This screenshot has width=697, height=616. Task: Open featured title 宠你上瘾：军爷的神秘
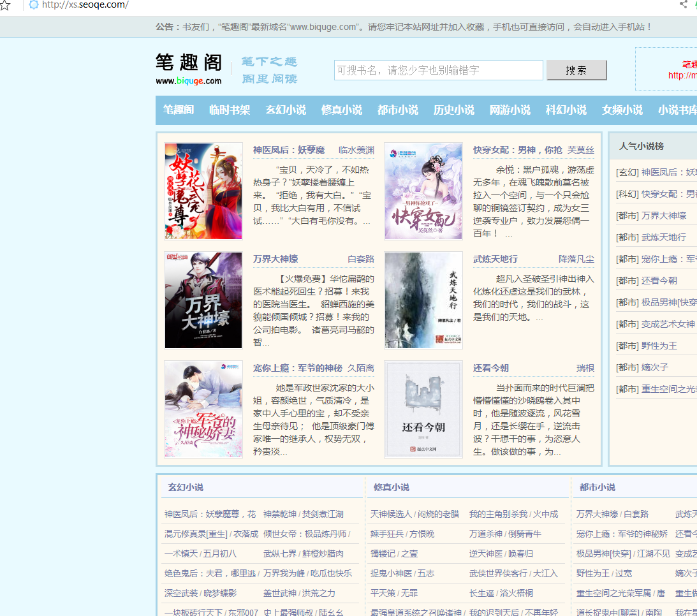click(x=298, y=368)
